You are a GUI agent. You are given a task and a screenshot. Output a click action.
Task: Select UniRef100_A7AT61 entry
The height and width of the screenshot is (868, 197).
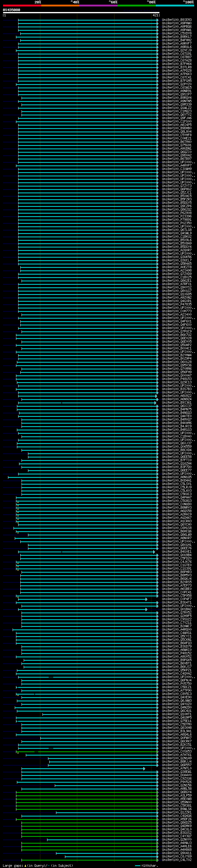177,755
